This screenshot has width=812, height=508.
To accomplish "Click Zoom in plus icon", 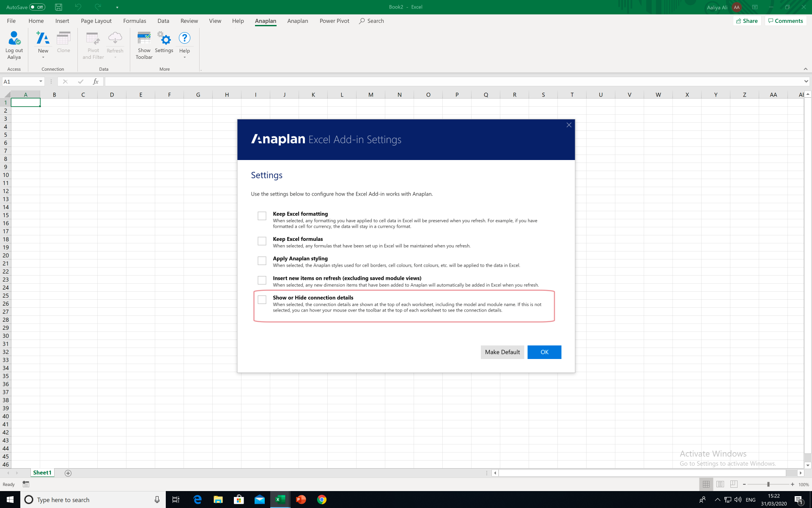I will point(793,484).
